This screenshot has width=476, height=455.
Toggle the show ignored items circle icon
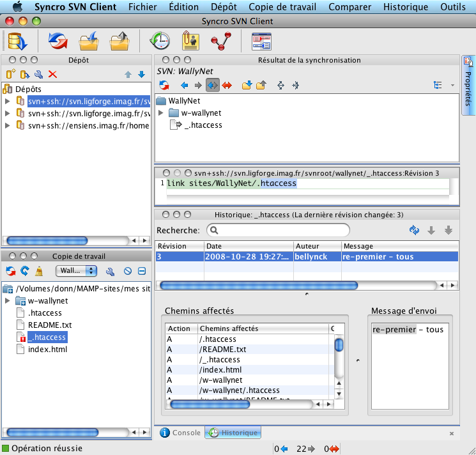[x=128, y=271]
